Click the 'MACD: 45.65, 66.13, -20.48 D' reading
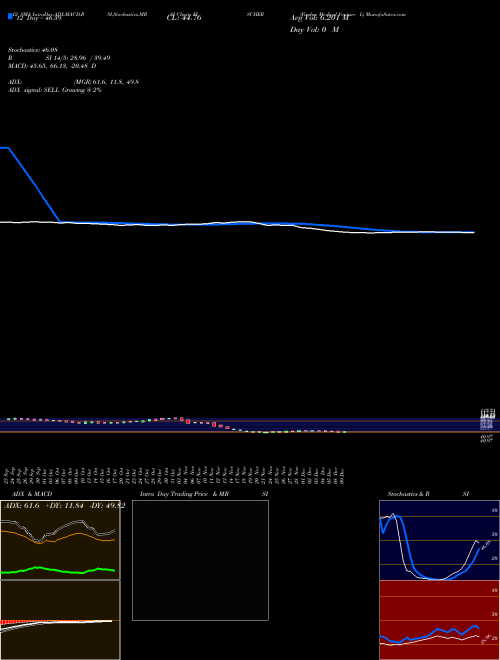 pos(52,66)
